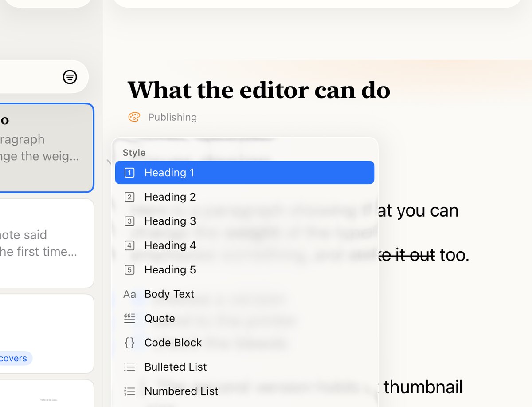532x407 pixels.
Task: Click the Aa Body Text icon
Action: [x=129, y=294]
